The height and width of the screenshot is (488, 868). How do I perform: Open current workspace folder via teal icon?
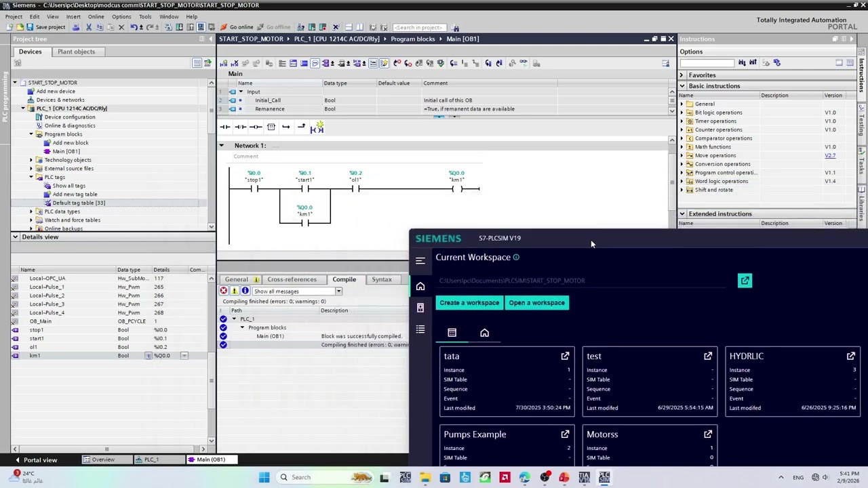tap(745, 281)
